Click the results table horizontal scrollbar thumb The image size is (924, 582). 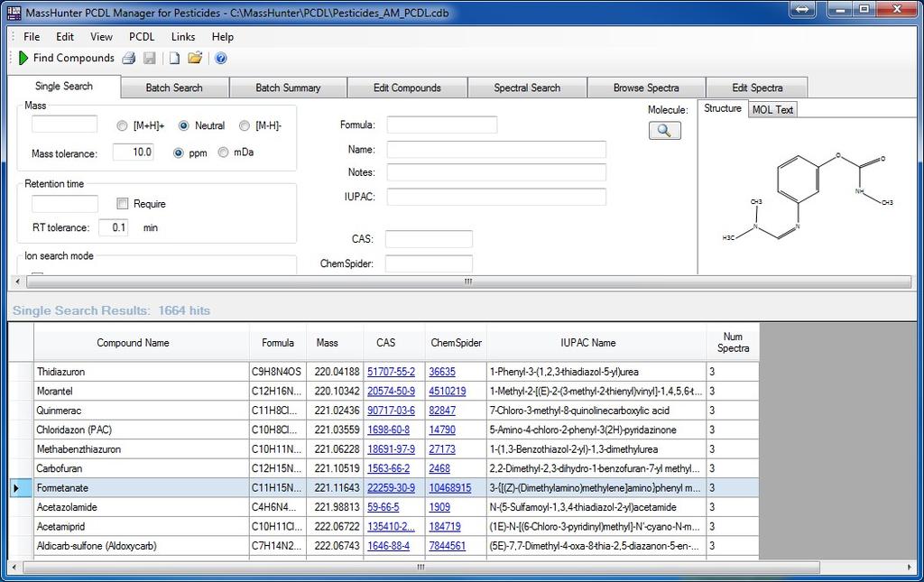[x=420, y=568]
